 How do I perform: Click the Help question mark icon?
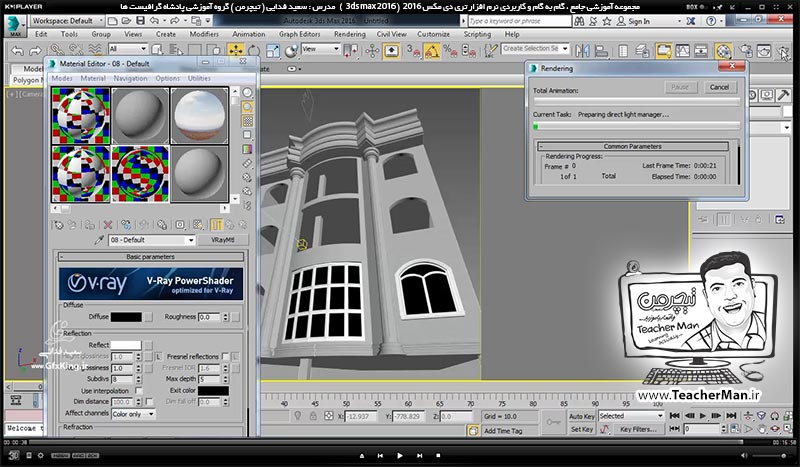711,21
